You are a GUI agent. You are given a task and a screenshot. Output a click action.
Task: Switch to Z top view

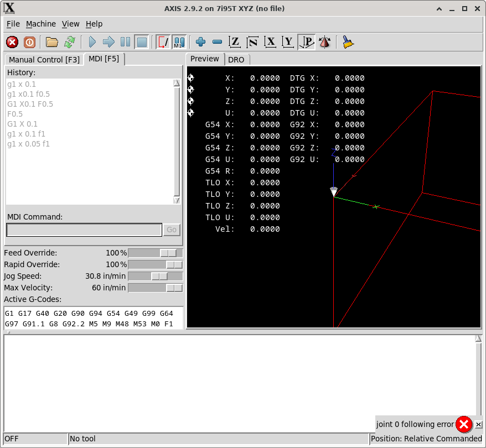click(x=235, y=42)
